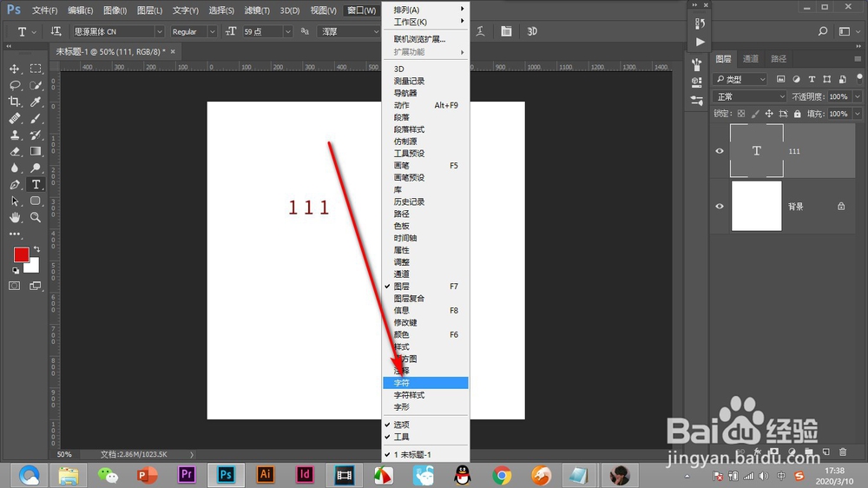This screenshot has height=488, width=868.
Task: Select the Dodge tool
Action: 36,168
